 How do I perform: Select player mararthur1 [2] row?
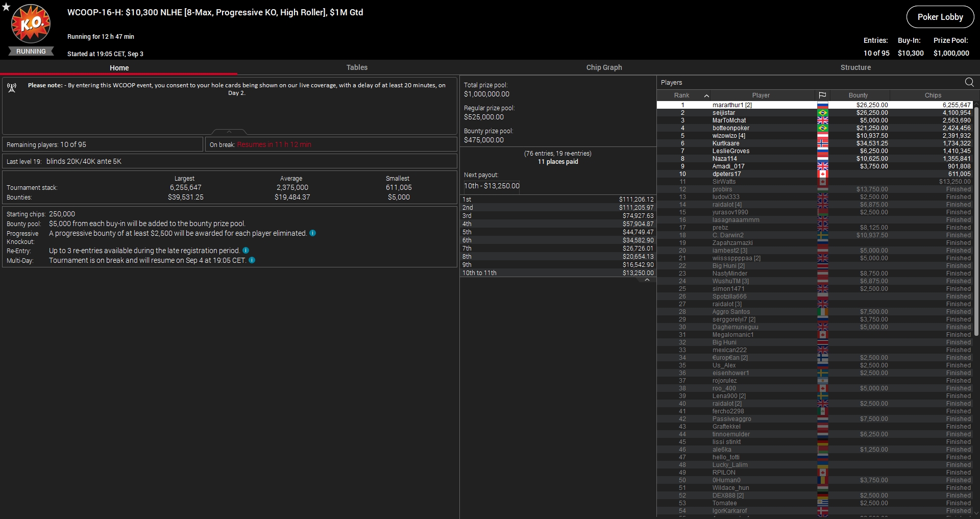coord(815,105)
